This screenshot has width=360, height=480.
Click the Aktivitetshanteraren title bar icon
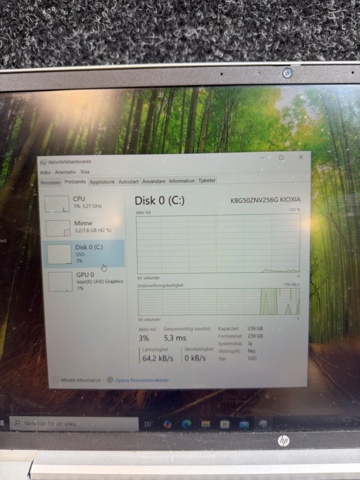[x=43, y=162]
